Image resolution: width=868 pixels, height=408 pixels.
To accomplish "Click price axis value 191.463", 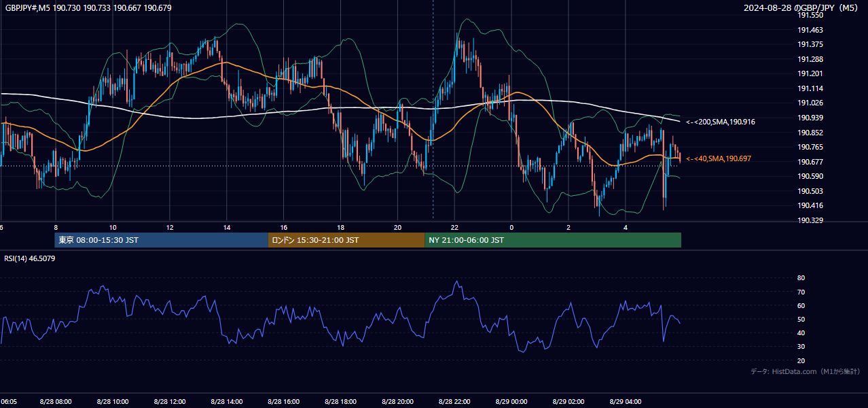I will click(810, 30).
